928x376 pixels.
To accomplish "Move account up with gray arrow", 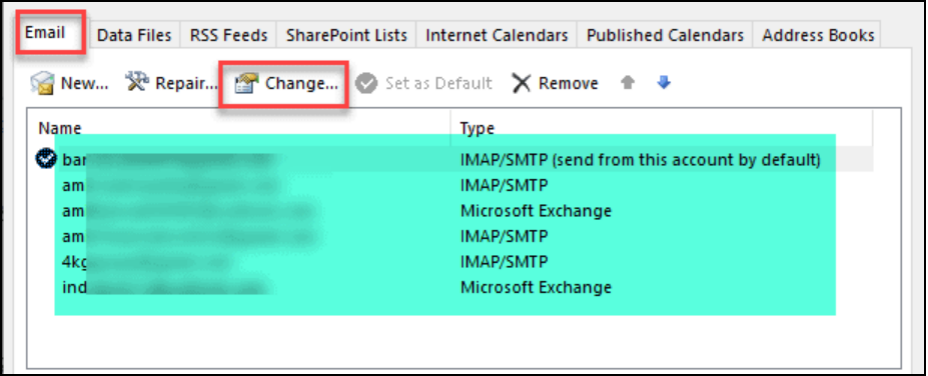I will [x=627, y=83].
